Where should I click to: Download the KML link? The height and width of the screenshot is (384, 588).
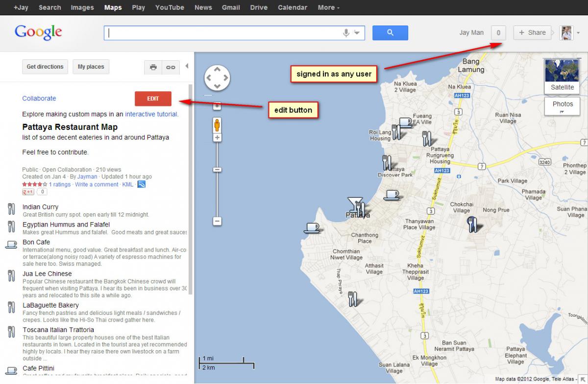127,184
